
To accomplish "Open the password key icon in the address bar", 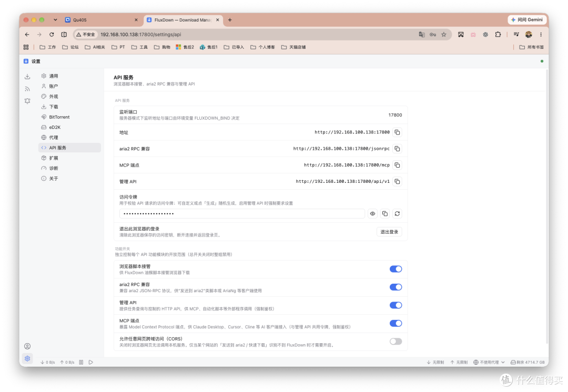I will (432, 34).
